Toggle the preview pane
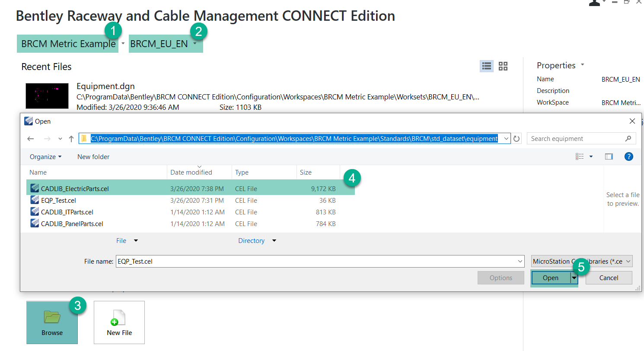Image resolution: width=644 pixels, height=351 pixels. [609, 156]
